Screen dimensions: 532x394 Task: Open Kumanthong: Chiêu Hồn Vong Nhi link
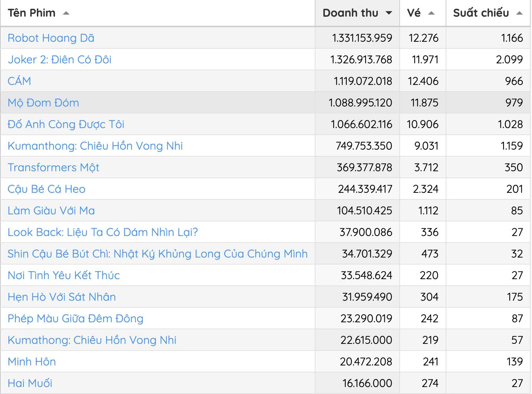point(95,146)
